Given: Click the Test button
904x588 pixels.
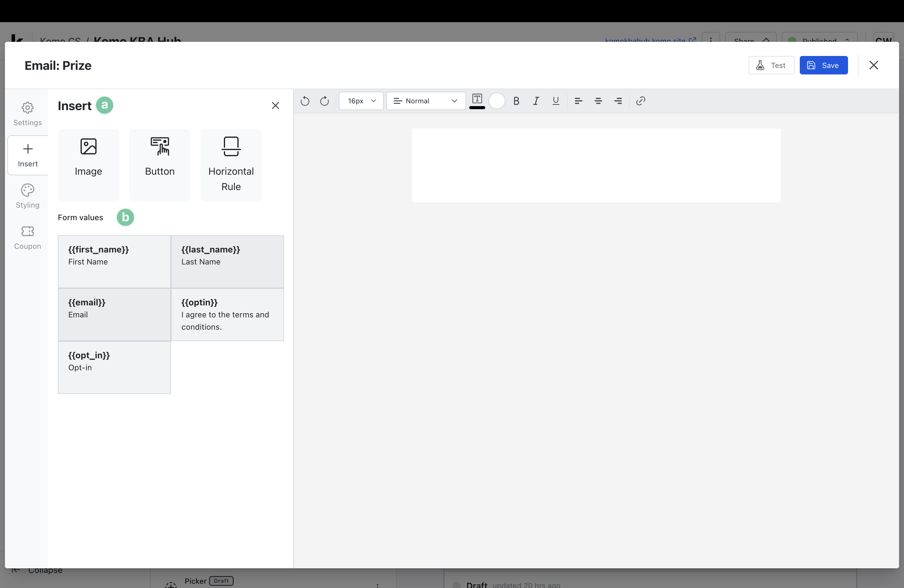Looking at the screenshot, I should 771,65.
